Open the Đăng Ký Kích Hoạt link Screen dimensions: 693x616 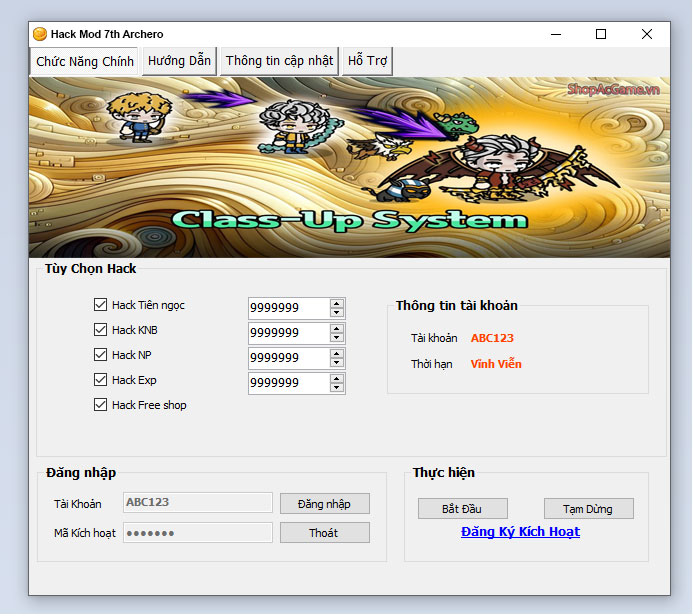click(x=520, y=532)
